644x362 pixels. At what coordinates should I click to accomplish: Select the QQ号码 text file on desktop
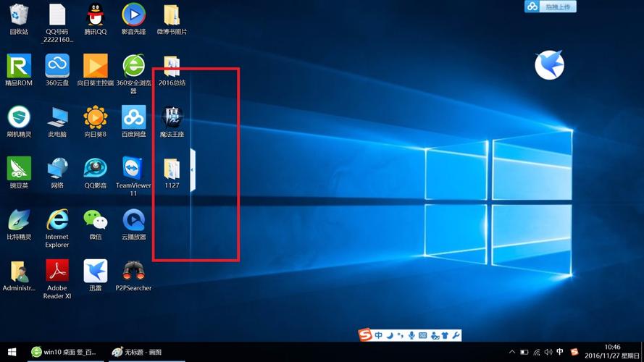pyautogui.click(x=57, y=23)
